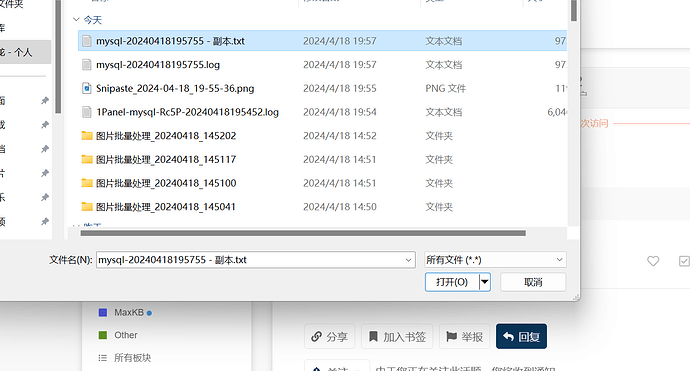Click the navigation pane vertical scrollbar
The image size is (690, 371).
58,57
